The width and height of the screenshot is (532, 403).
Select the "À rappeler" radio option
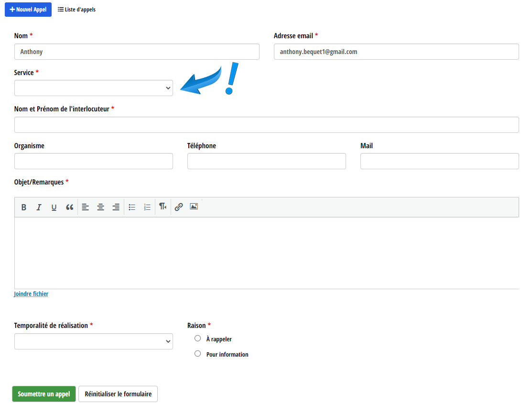pos(198,338)
